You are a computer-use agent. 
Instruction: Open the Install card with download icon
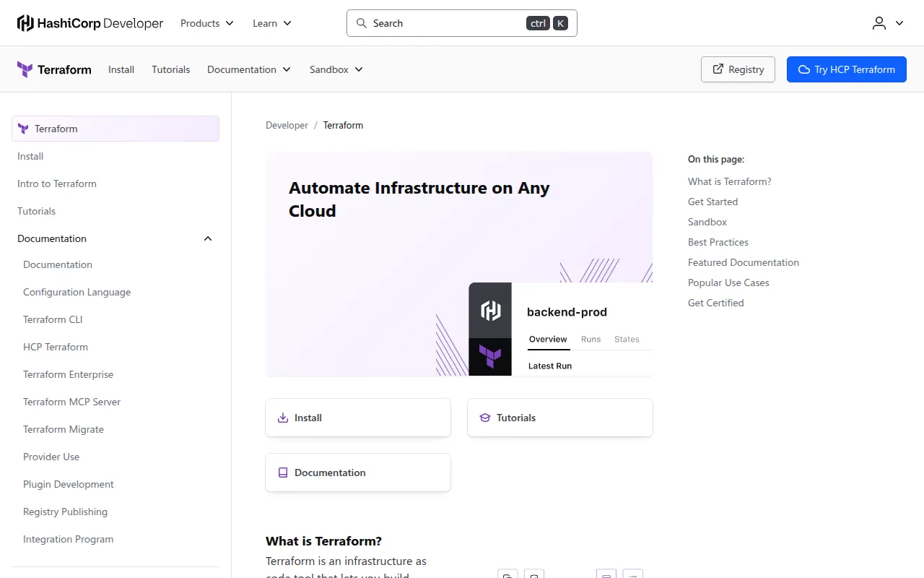[358, 418]
